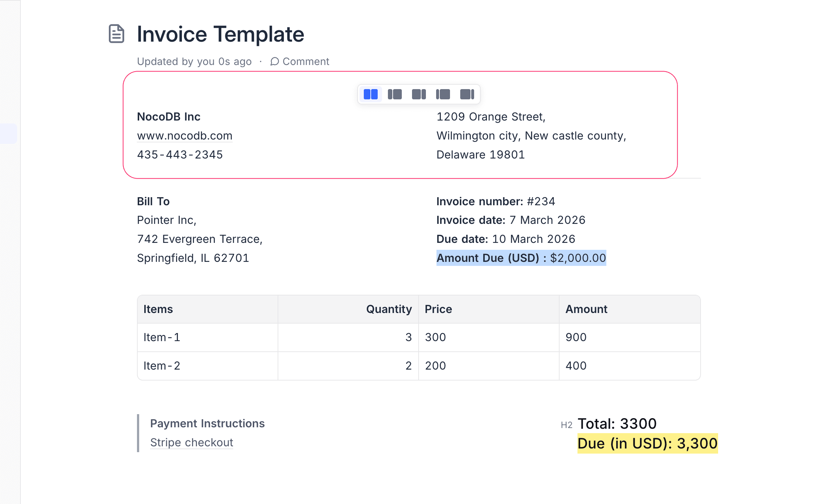Choose the wide-left, narrow-right column layout

click(x=419, y=94)
